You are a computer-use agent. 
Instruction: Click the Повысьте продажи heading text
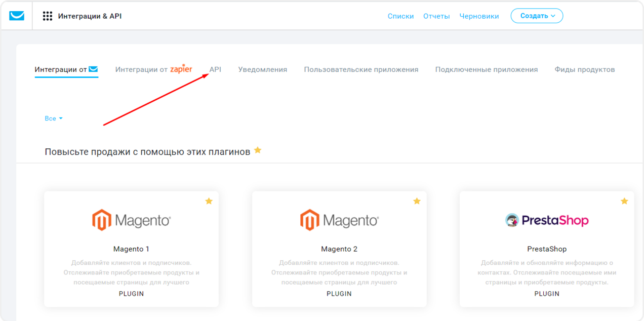tap(147, 152)
